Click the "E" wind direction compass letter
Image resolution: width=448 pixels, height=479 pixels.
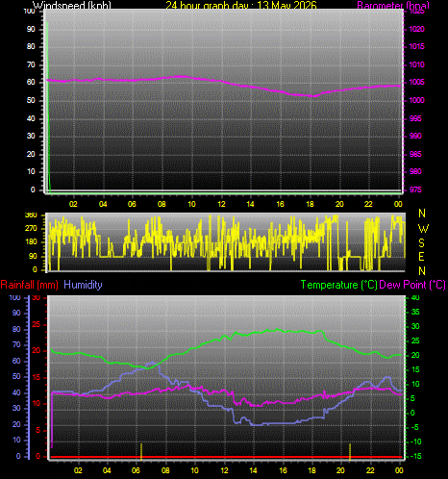click(x=422, y=257)
